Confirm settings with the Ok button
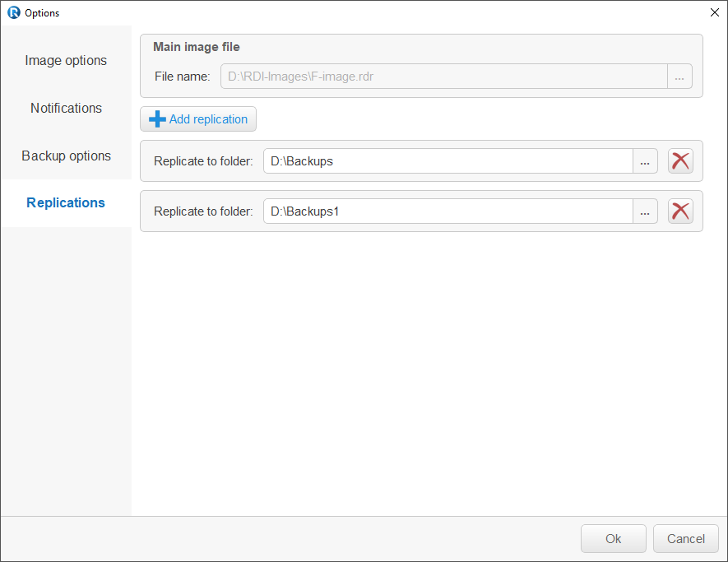The image size is (728, 562). click(x=614, y=539)
